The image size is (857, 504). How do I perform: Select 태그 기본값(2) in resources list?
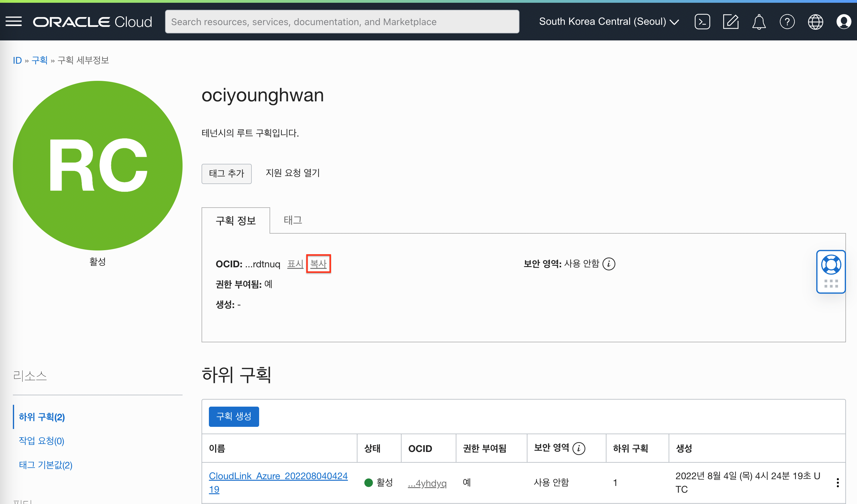[x=46, y=465]
